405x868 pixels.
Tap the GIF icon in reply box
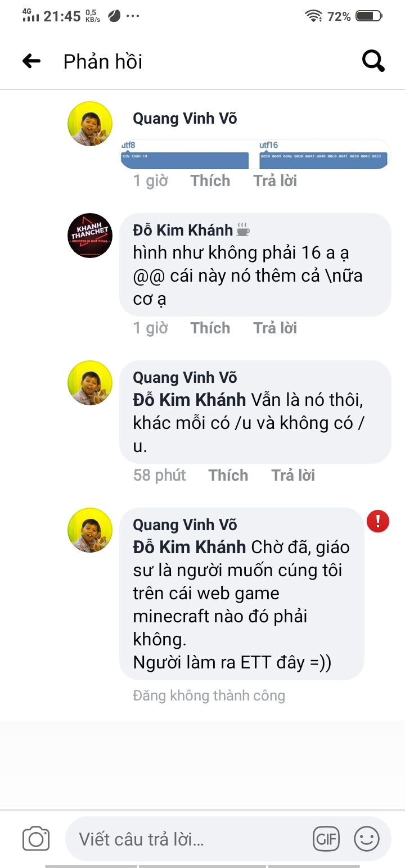pyautogui.click(x=326, y=839)
